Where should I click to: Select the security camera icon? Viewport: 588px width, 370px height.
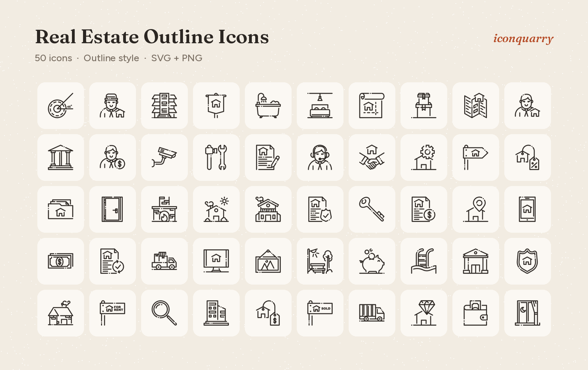click(164, 157)
